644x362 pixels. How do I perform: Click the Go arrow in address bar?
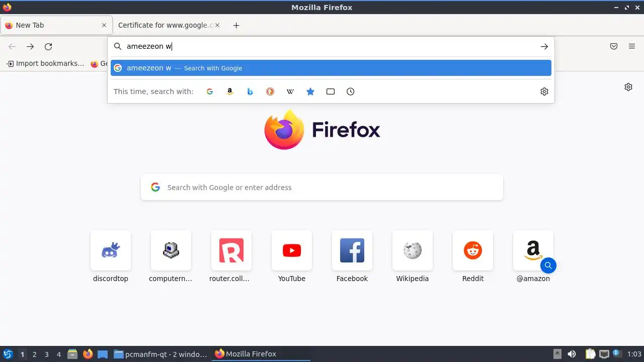pyautogui.click(x=544, y=46)
